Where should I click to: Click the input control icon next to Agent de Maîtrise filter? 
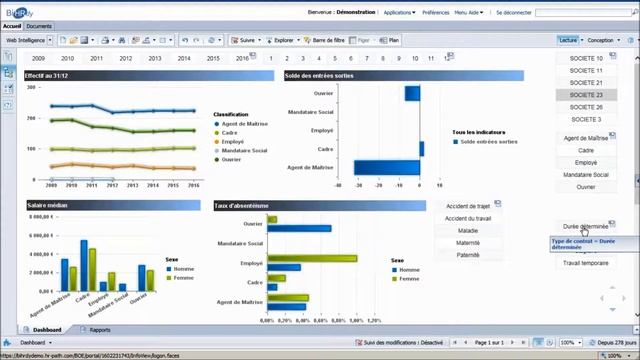coord(612,135)
